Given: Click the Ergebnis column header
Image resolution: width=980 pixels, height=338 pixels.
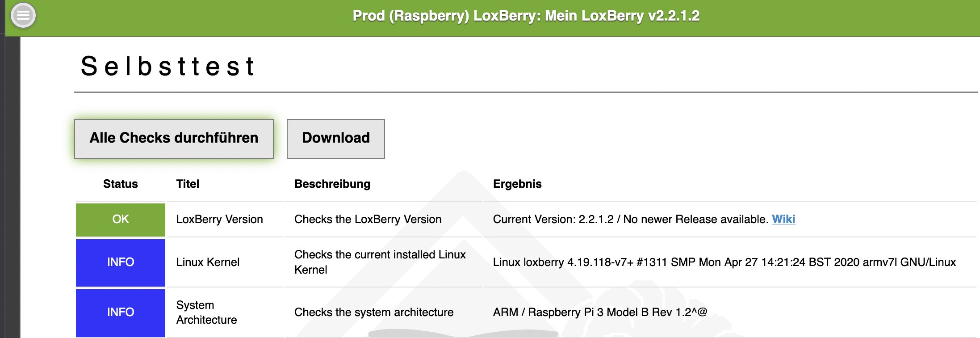Looking at the screenshot, I should 517,184.
